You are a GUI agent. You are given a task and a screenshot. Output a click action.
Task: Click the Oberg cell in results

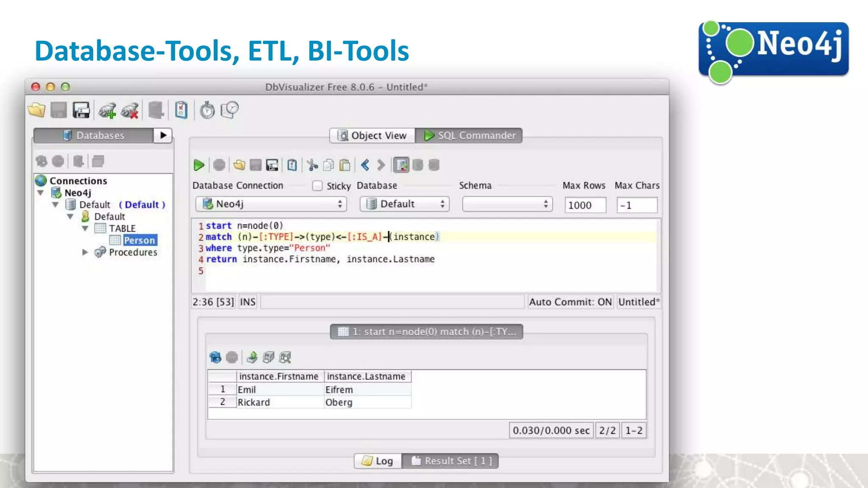pyautogui.click(x=367, y=402)
